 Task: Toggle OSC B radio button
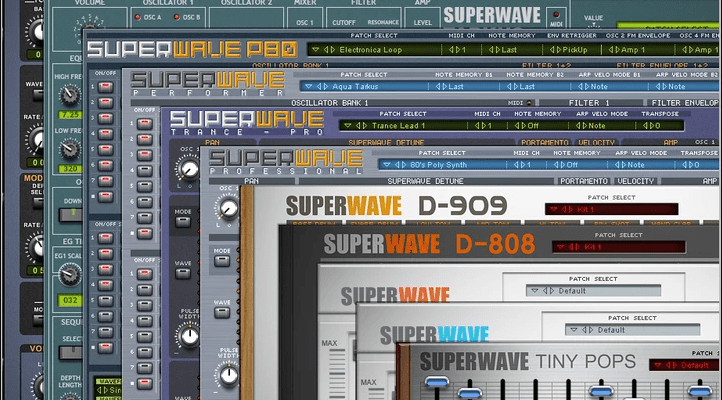[191, 17]
